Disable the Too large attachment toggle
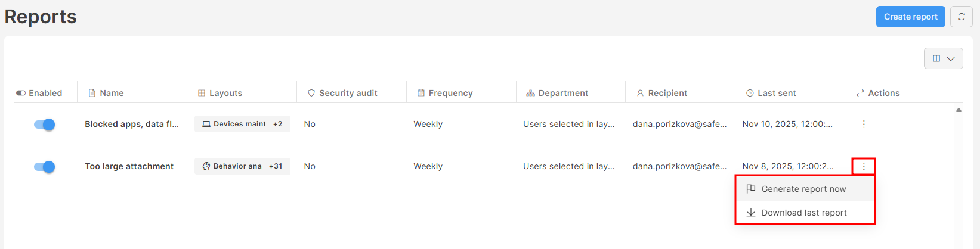The width and height of the screenshot is (980, 249). [44, 166]
